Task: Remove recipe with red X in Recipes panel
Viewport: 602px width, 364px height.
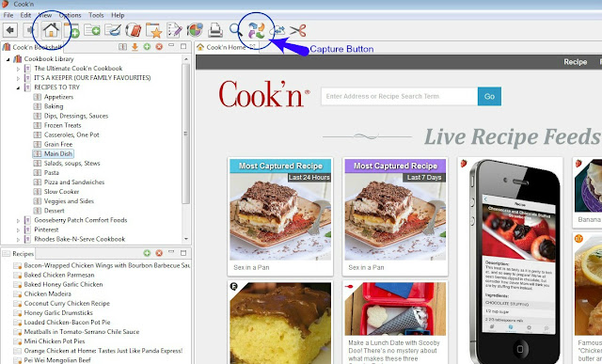Action: 159,253
